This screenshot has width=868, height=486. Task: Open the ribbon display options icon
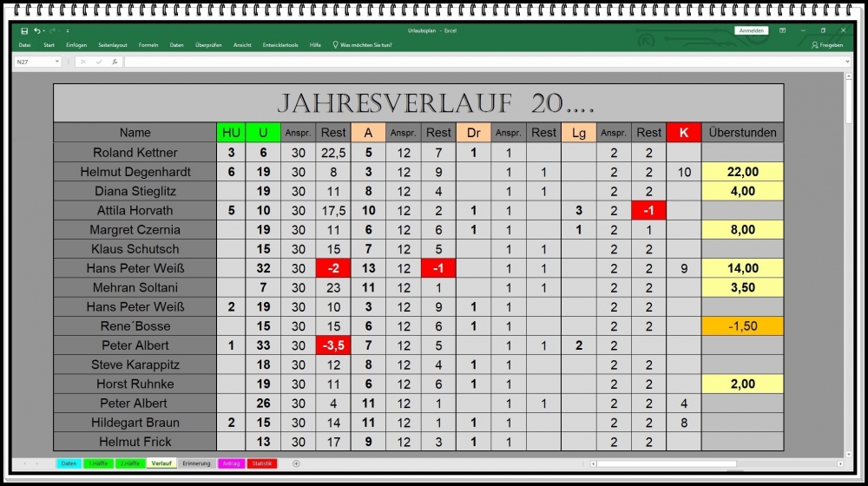click(x=782, y=30)
